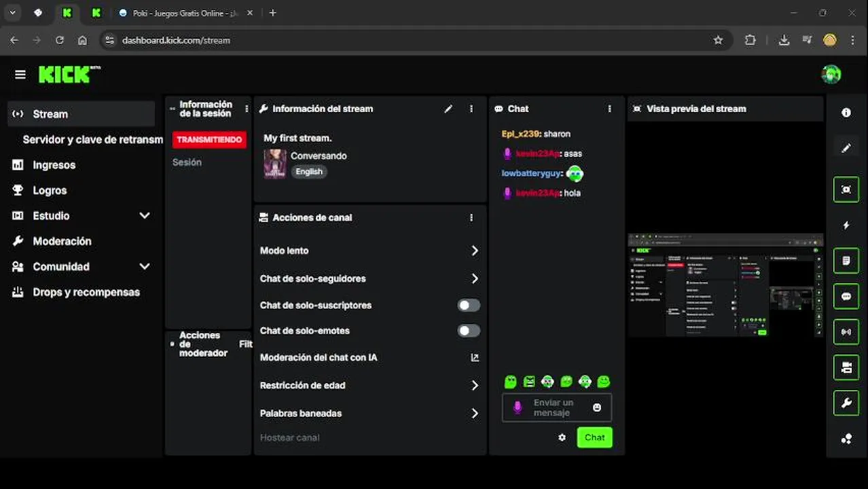868x489 pixels.
Task: Click the Conversando category thumbnail image
Action: 274,164
